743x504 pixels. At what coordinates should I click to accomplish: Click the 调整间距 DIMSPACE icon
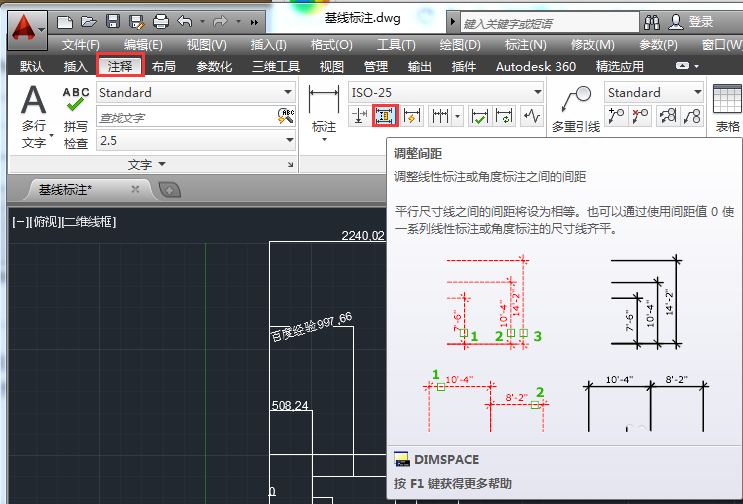385,116
